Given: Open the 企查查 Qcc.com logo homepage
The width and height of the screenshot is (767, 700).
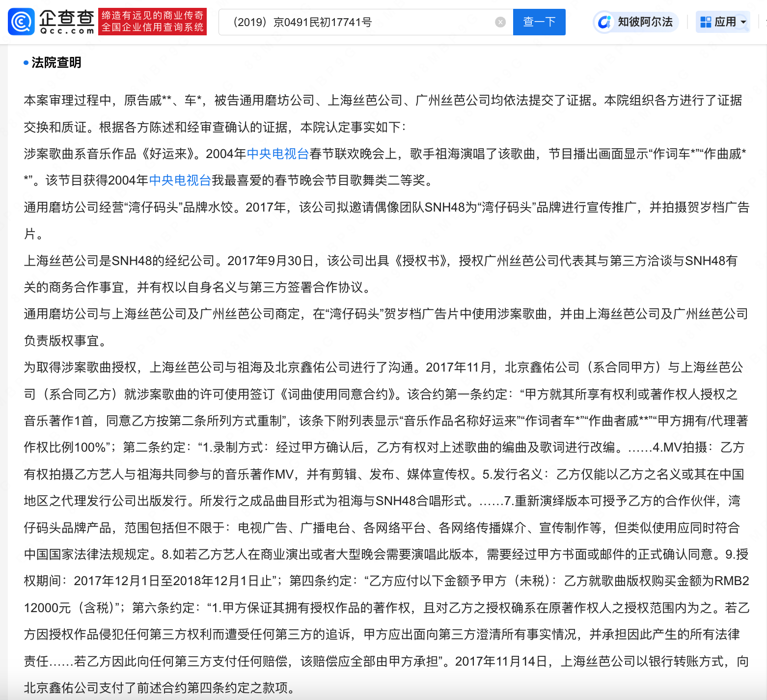Looking at the screenshot, I should point(52,22).
